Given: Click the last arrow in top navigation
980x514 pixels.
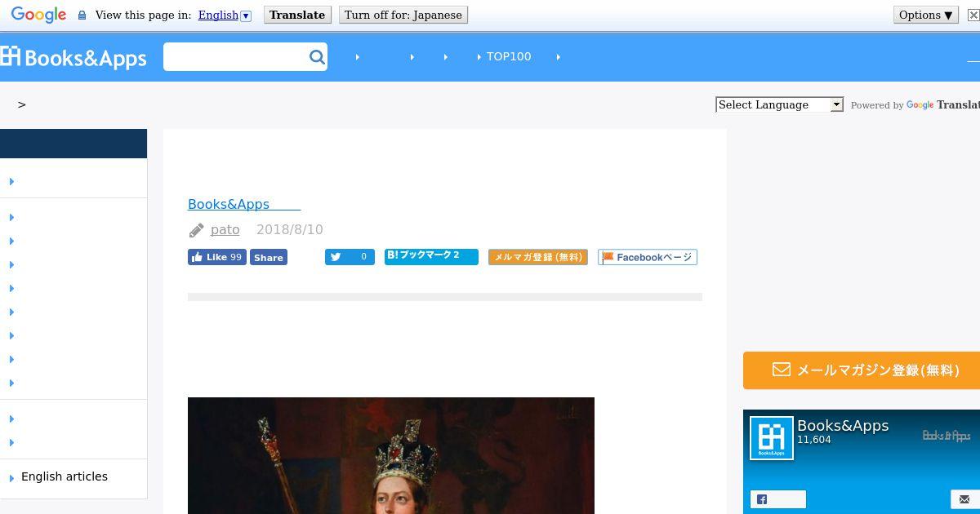Looking at the screenshot, I should [558, 57].
